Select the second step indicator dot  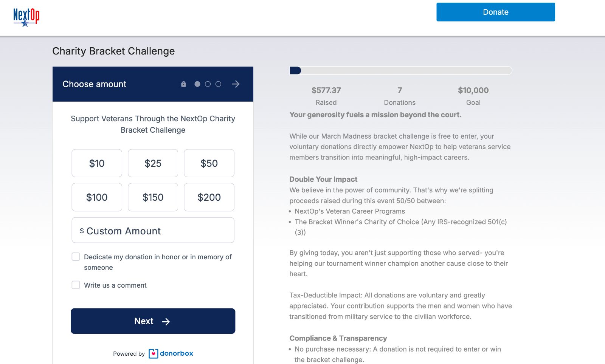coord(208,84)
